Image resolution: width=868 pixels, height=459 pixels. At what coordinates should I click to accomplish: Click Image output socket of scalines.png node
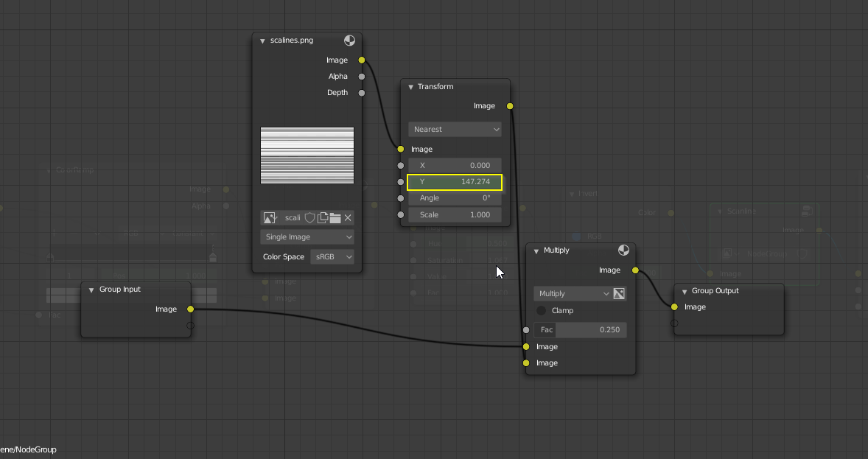[362, 60]
